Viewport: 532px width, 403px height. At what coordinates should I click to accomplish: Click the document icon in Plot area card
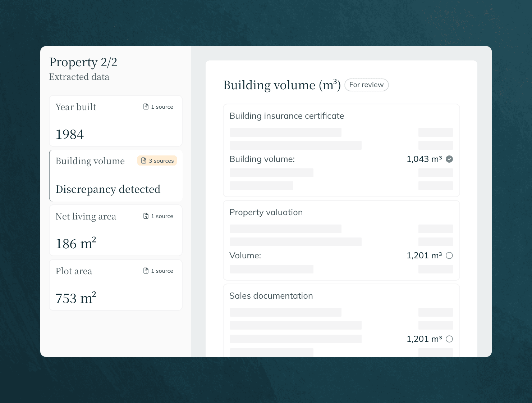coord(146,271)
